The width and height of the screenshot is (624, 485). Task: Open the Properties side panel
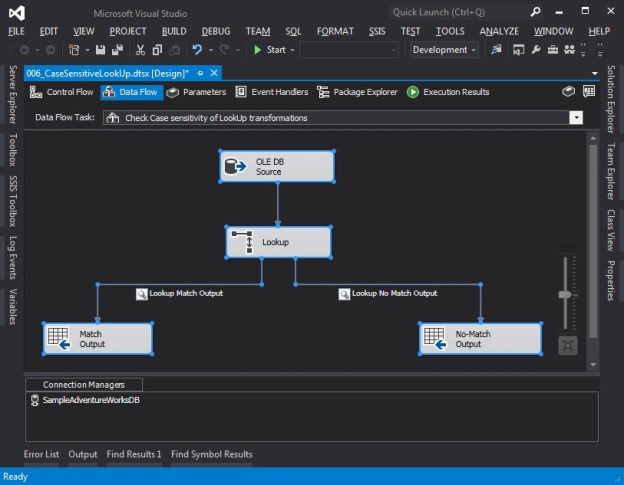pos(611,280)
